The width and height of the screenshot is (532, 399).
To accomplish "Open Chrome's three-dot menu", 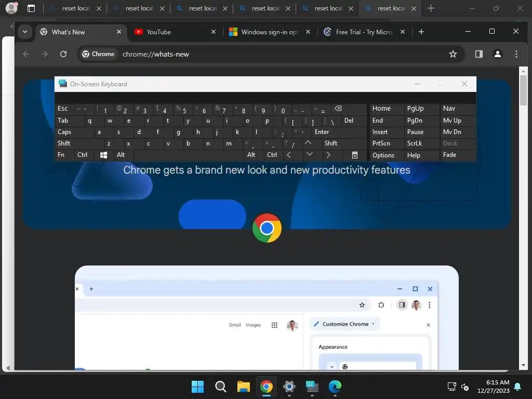I will click(516, 54).
